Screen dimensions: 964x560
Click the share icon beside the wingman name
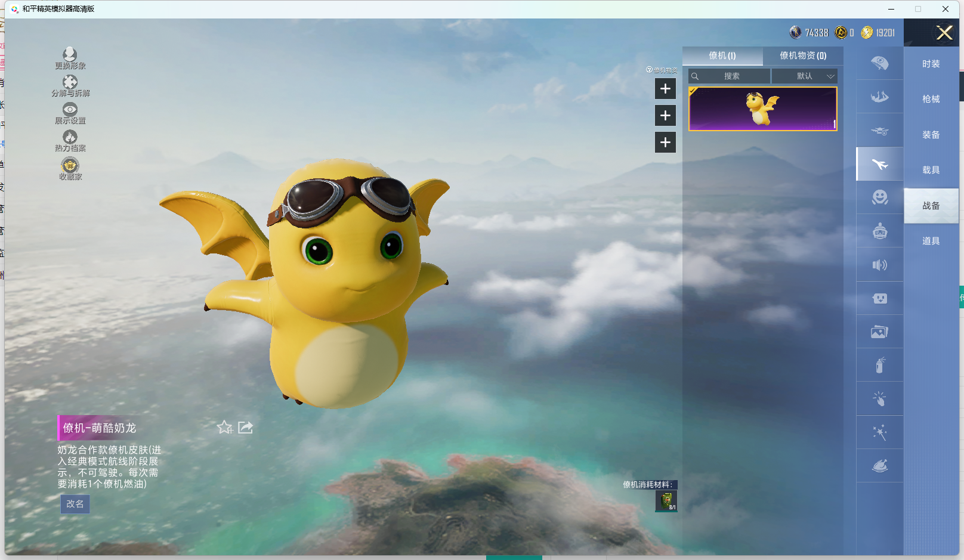point(245,427)
